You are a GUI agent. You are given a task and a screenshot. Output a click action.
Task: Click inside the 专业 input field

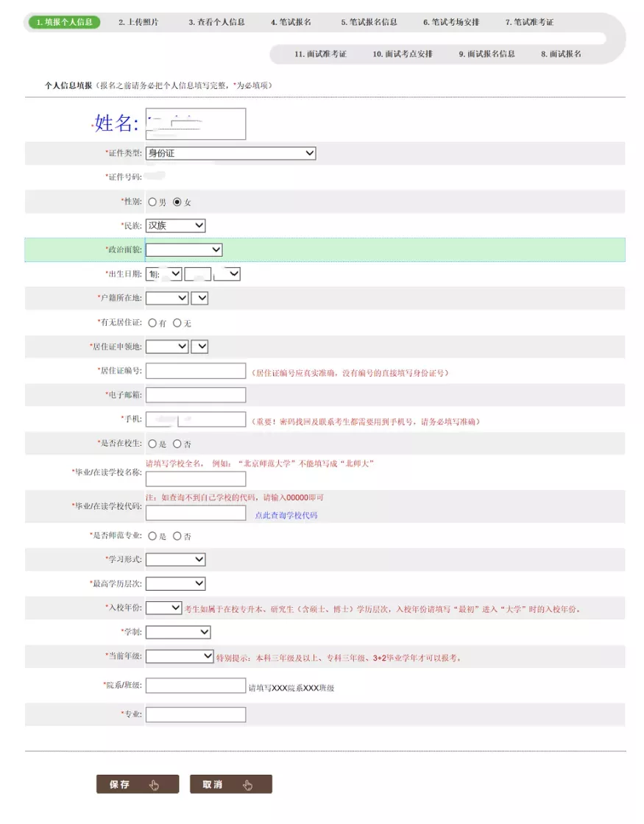click(195, 714)
